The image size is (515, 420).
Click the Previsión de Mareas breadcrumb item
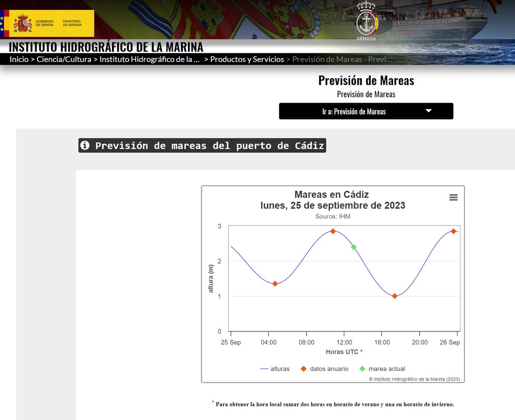[342, 59]
